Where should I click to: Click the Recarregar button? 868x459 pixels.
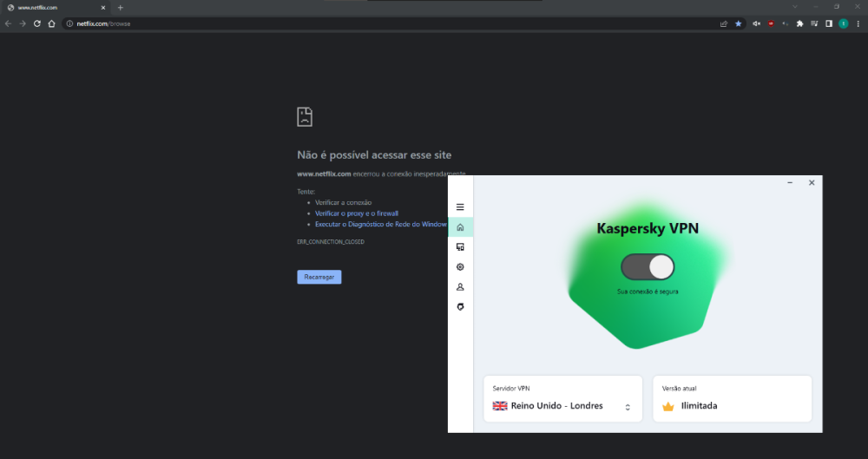pyautogui.click(x=319, y=277)
